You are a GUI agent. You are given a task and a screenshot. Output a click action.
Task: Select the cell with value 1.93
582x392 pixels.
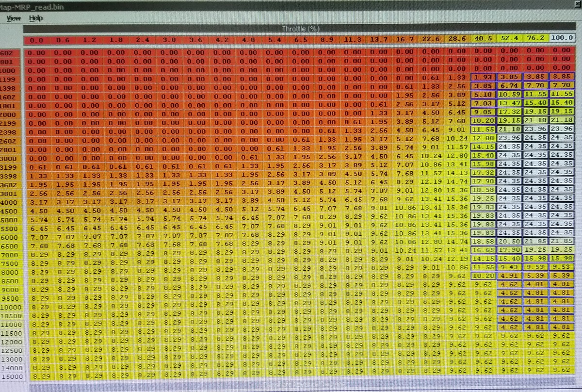pyautogui.click(x=483, y=77)
